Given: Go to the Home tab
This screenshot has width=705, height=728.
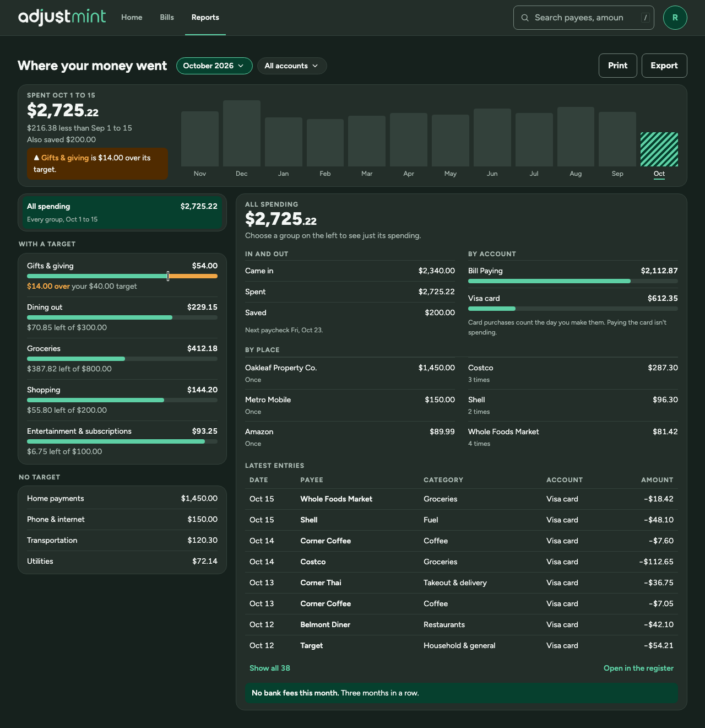Looking at the screenshot, I should click(x=132, y=18).
